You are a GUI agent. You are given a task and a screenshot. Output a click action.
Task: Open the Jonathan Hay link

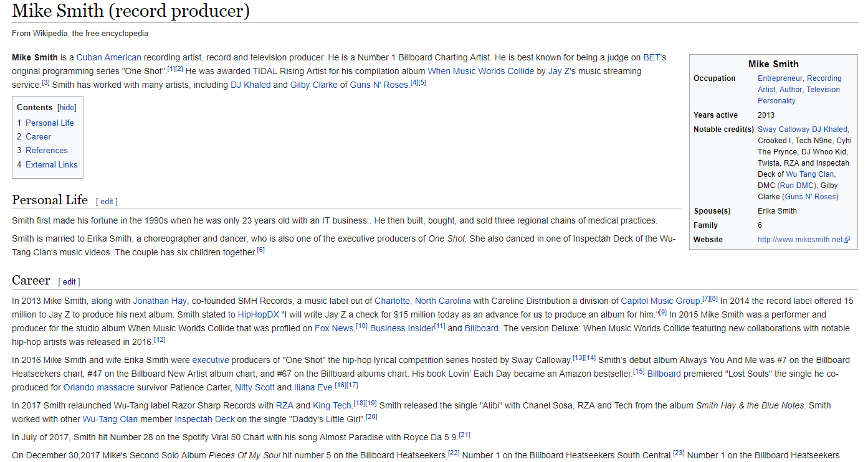point(160,301)
